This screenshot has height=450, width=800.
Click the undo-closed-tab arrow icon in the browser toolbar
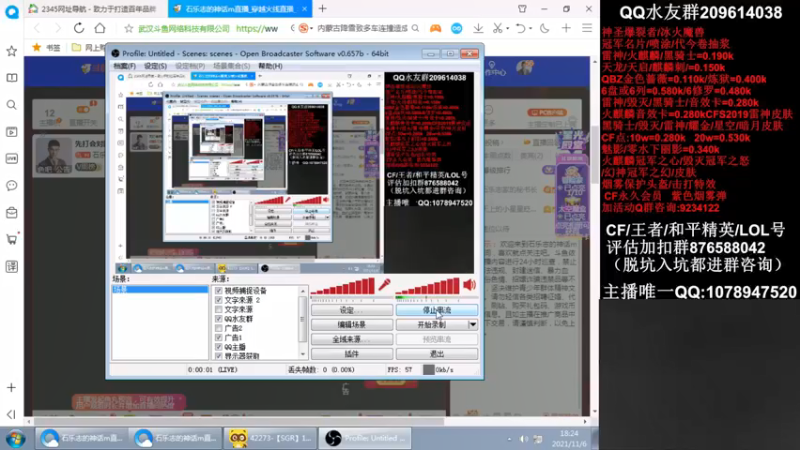520,29
